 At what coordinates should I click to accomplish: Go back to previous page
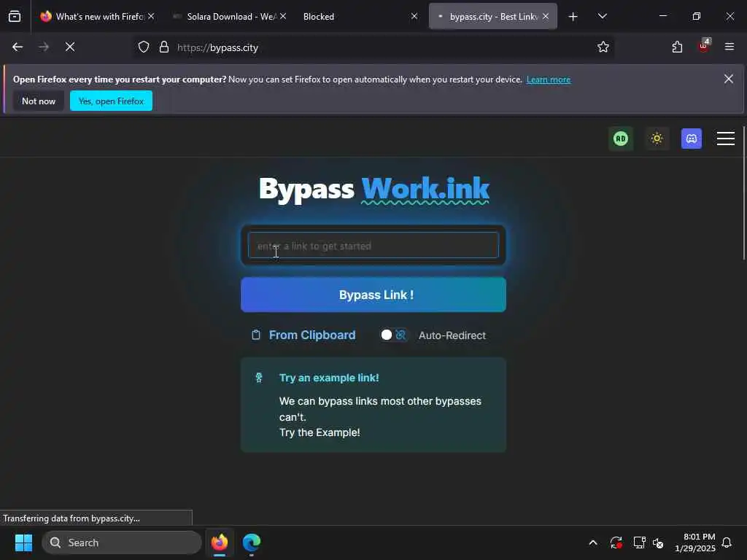(18, 47)
